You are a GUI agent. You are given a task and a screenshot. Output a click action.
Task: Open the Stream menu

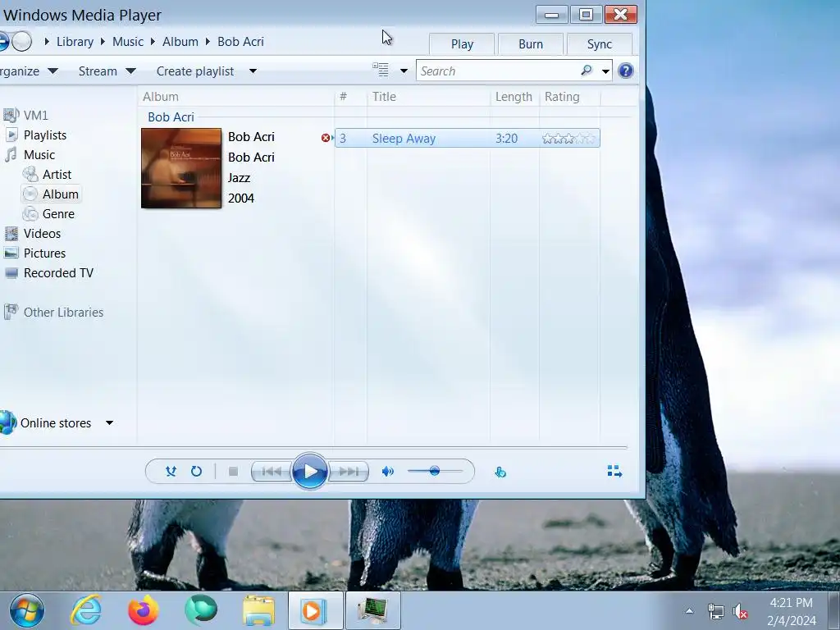tap(107, 71)
